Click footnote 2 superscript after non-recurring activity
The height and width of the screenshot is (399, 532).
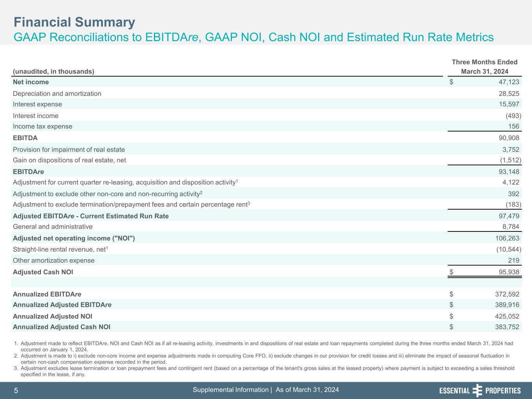(x=201, y=192)
